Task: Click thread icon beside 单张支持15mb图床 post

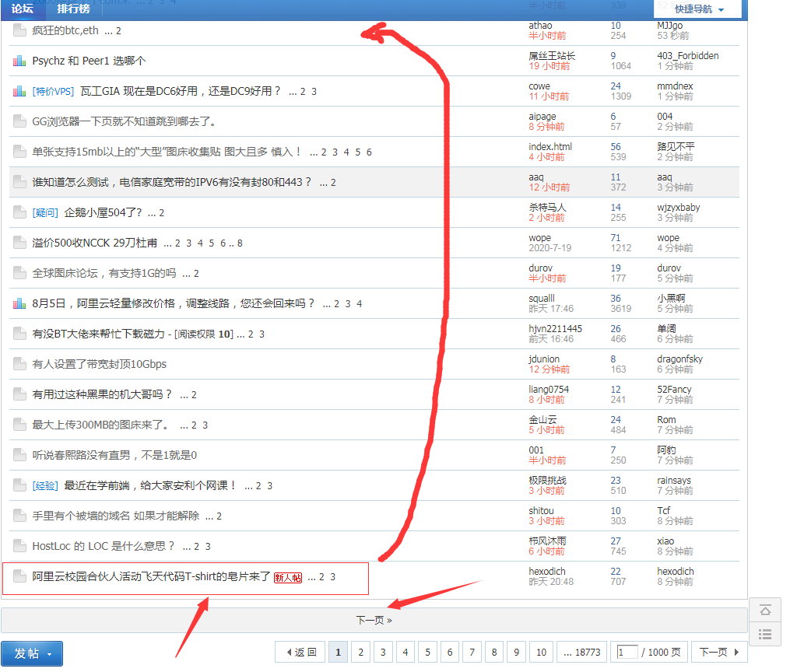Action: coord(19,152)
